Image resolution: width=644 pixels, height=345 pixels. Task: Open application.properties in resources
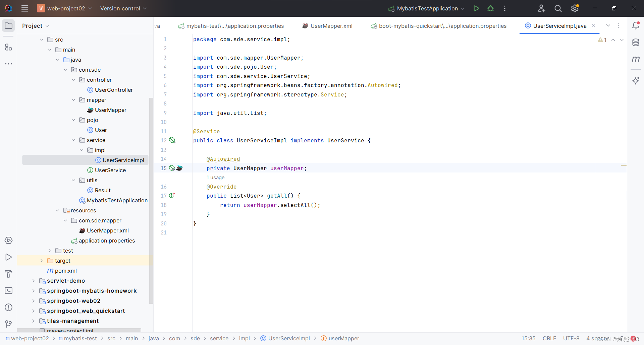tap(103, 240)
